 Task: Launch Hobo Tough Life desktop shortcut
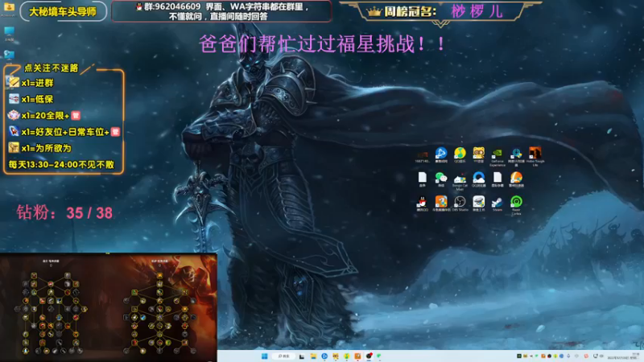[535, 156]
